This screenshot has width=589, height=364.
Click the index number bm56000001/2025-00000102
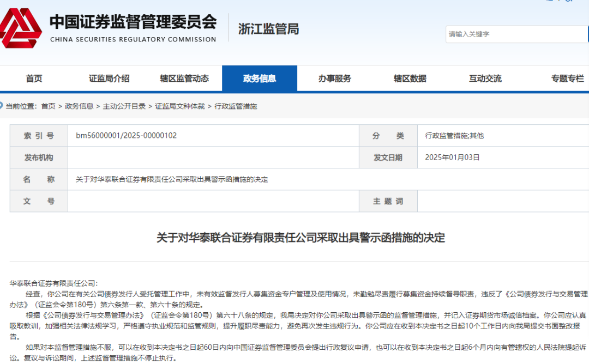tap(126, 136)
